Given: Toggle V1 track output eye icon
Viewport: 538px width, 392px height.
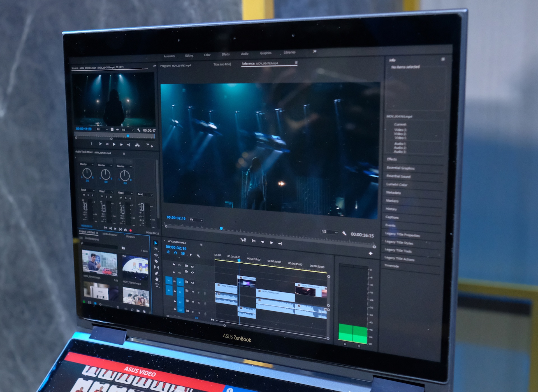Looking at the screenshot, I should [x=193, y=282].
